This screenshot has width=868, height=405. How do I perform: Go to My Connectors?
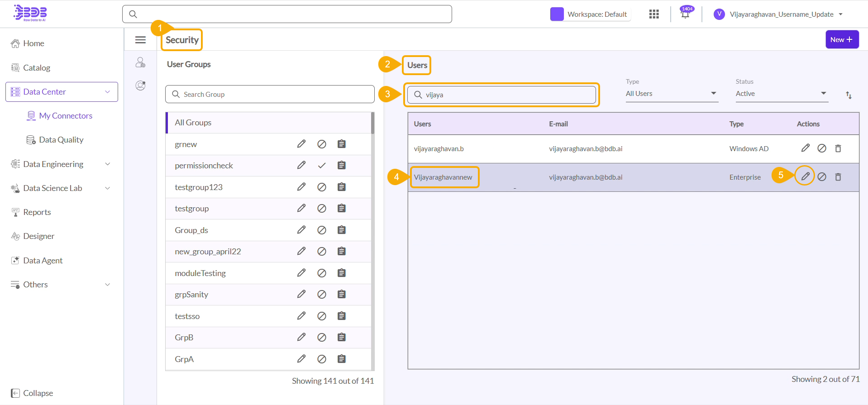pyautogui.click(x=66, y=116)
